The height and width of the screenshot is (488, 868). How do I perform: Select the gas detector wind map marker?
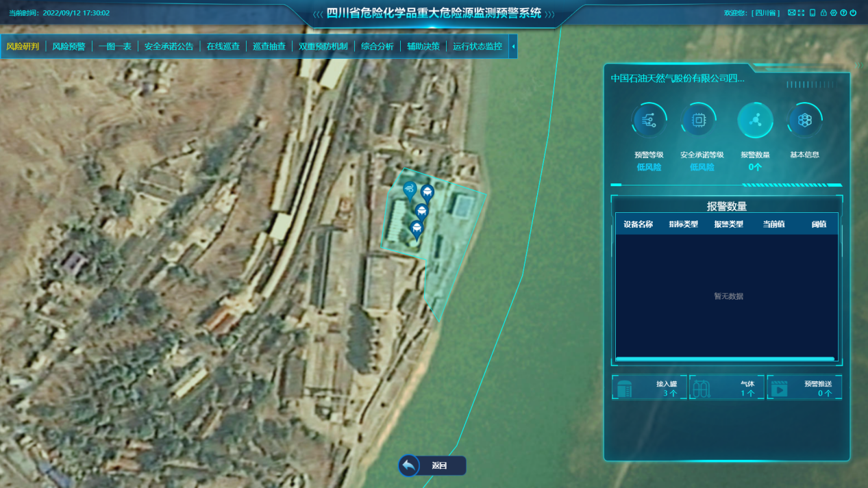[410, 190]
